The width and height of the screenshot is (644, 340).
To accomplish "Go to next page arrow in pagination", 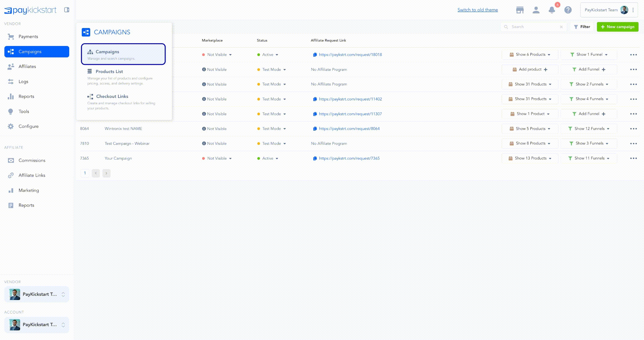I will point(106,173).
